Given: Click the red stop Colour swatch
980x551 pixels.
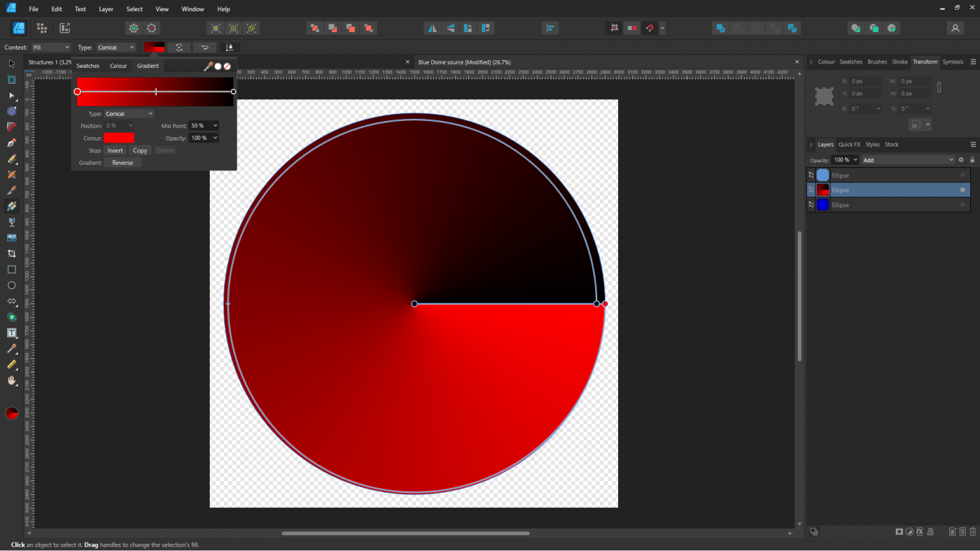Looking at the screenshot, I should [x=119, y=138].
